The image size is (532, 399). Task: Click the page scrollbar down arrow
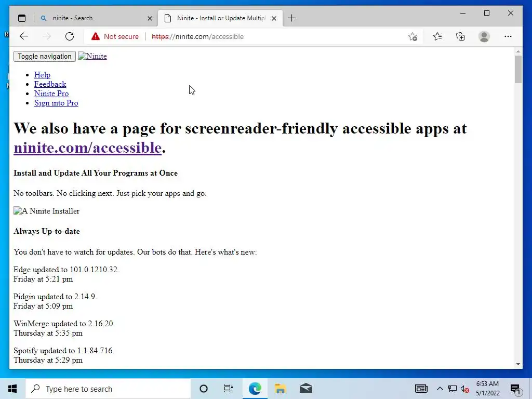click(x=518, y=364)
